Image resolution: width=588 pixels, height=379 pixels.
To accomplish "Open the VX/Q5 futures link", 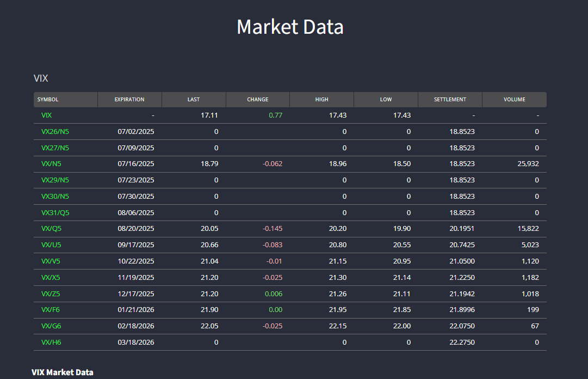I will pyautogui.click(x=51, y=229).
